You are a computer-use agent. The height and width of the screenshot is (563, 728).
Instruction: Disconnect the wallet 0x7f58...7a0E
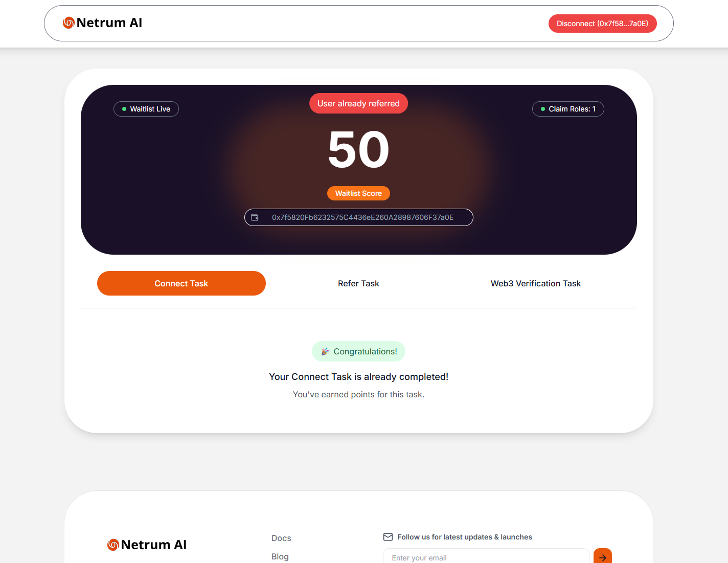pyautogui.click(x=602, y=24)
